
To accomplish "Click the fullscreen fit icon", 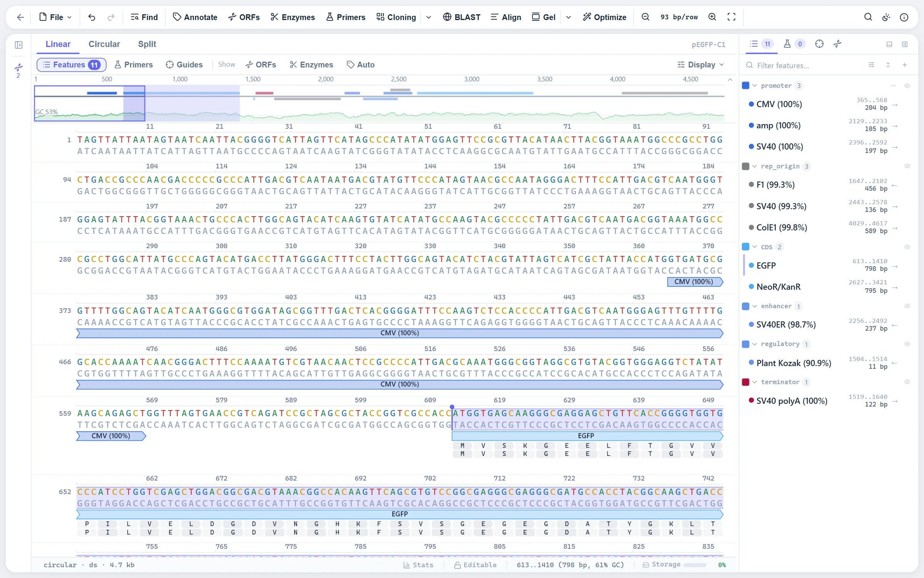I will click(731, 17).
